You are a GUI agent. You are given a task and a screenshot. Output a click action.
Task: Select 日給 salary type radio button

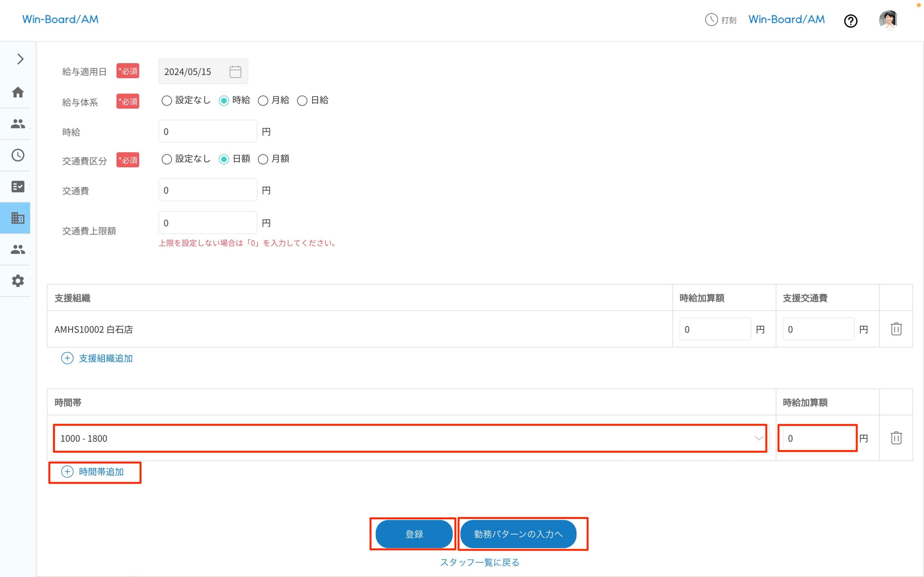pyautogui.click(x=302, y=101)
